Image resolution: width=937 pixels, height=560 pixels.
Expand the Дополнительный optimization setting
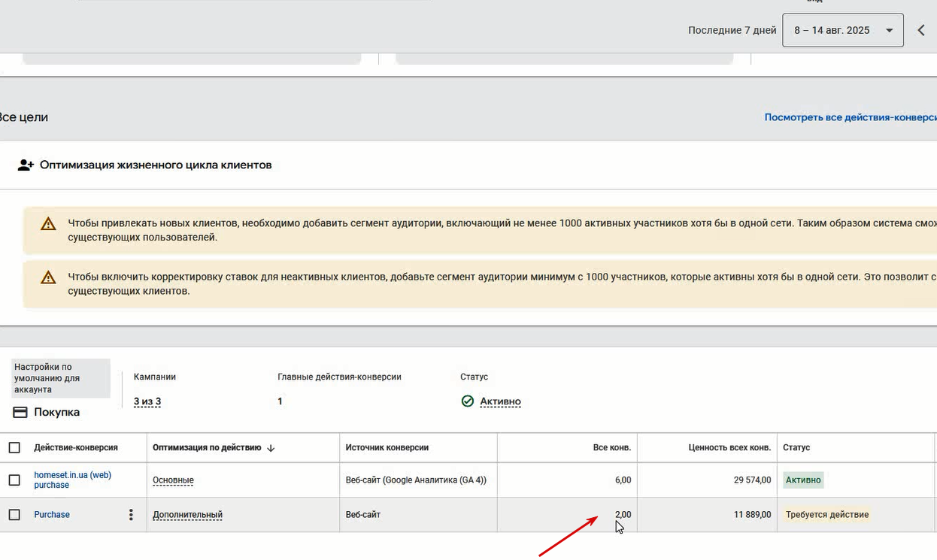(x=187, y=515)
